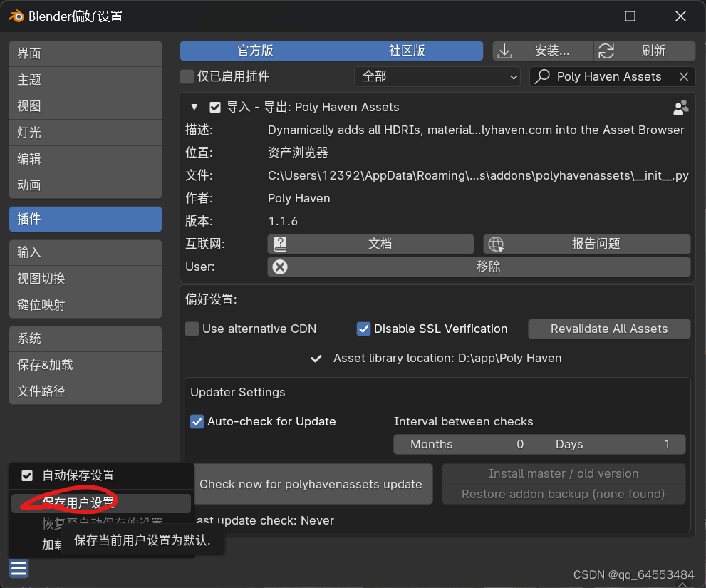Click the Months interval value field

click(x=466, y=445)
